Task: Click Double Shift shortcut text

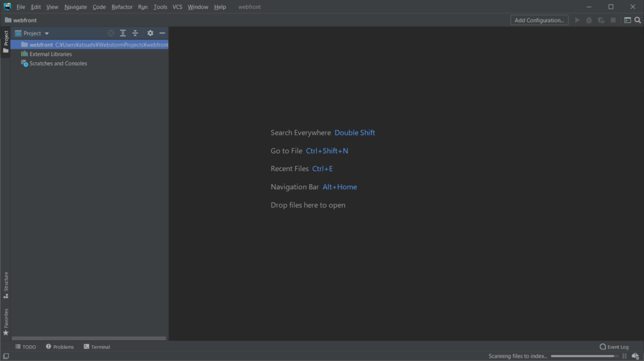Action: tap(355, 133)
